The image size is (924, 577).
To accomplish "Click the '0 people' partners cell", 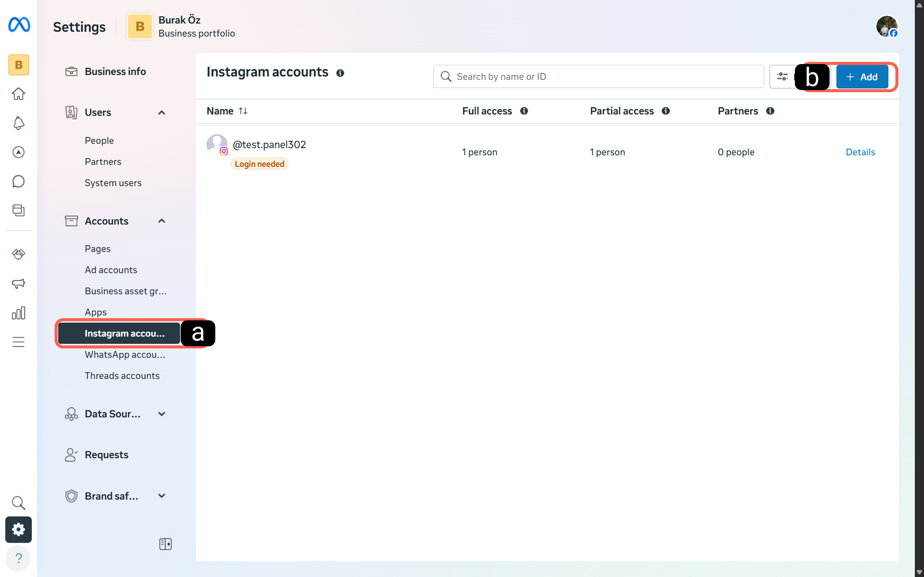I will point(736,152).
